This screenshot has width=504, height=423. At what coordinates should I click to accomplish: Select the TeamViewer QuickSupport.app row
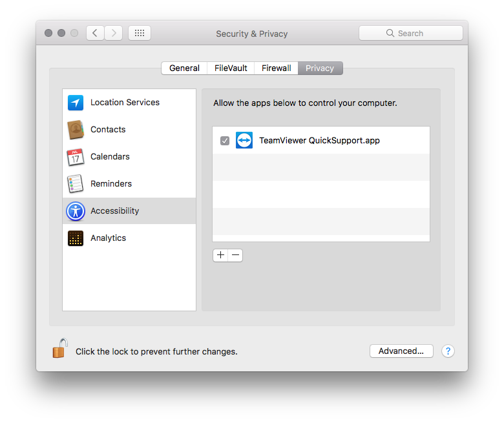336,140
